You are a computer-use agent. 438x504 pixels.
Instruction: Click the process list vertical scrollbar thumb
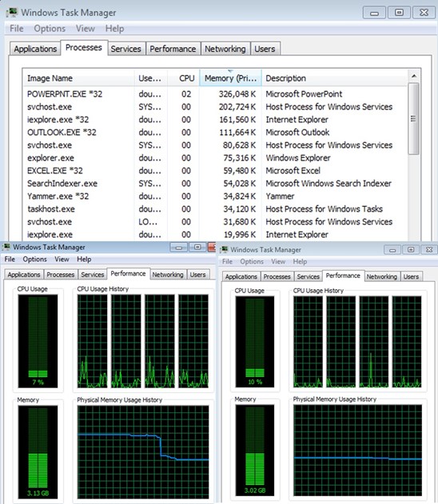click(414, 119)
